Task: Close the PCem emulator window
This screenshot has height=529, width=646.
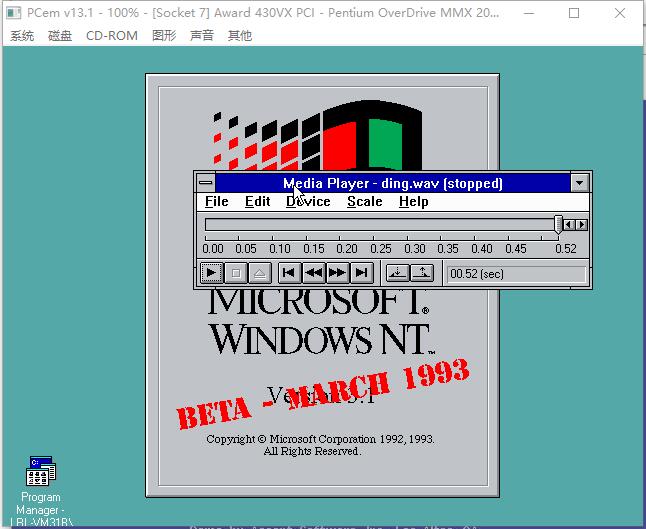Action: [620, 13]
